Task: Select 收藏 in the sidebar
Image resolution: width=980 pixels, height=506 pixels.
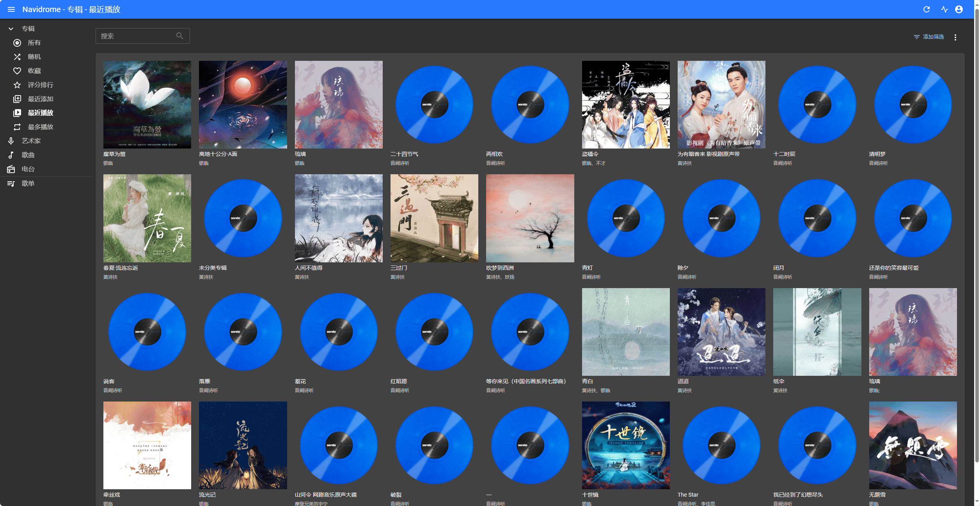Action: click(34, 71)
